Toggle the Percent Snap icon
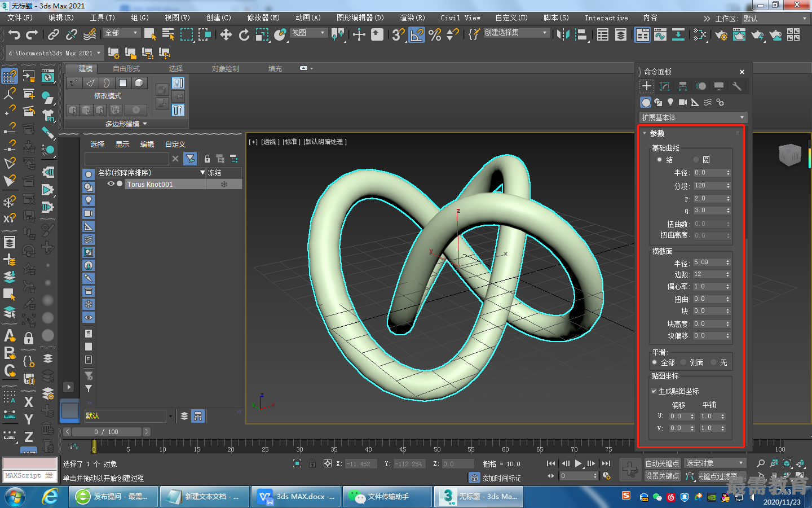 click(435, 35)
